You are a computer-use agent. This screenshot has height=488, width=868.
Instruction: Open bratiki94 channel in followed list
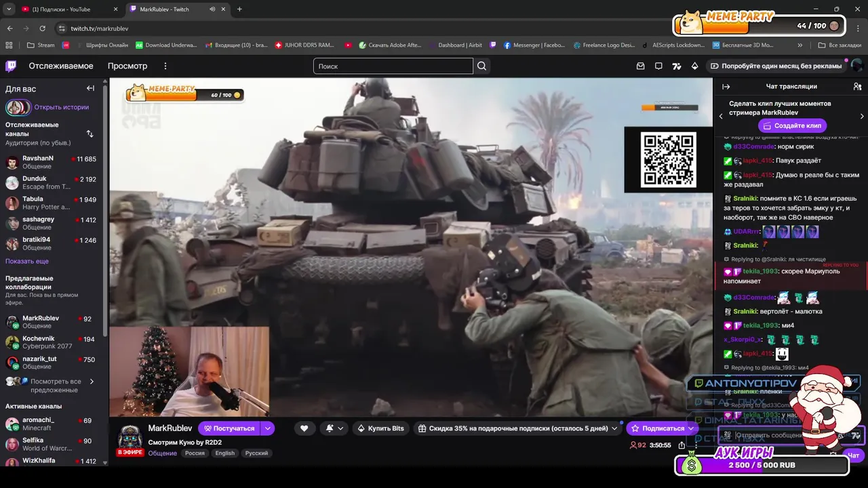point(51,243)
